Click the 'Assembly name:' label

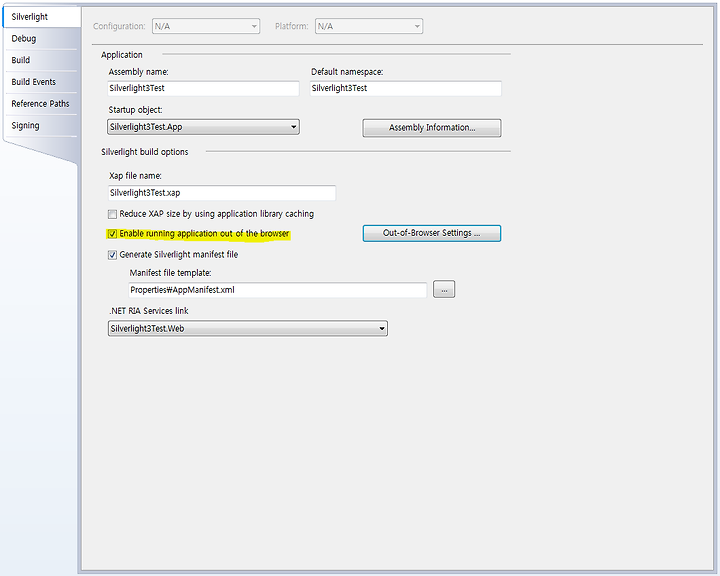[139, 72]
